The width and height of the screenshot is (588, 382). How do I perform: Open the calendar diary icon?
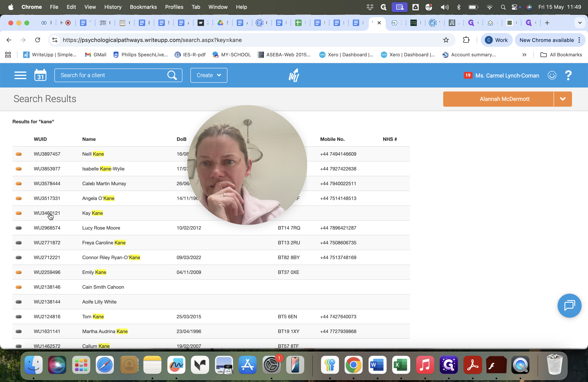click(x=40, y=75)
